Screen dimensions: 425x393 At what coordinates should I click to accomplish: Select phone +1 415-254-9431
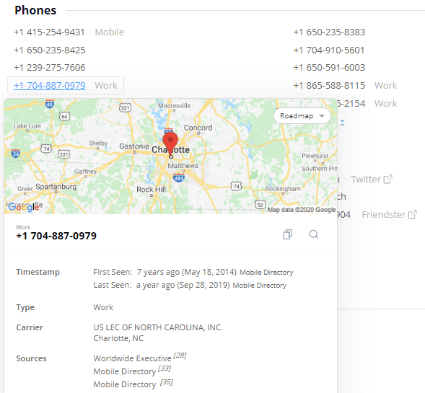(x=49, y=32)
